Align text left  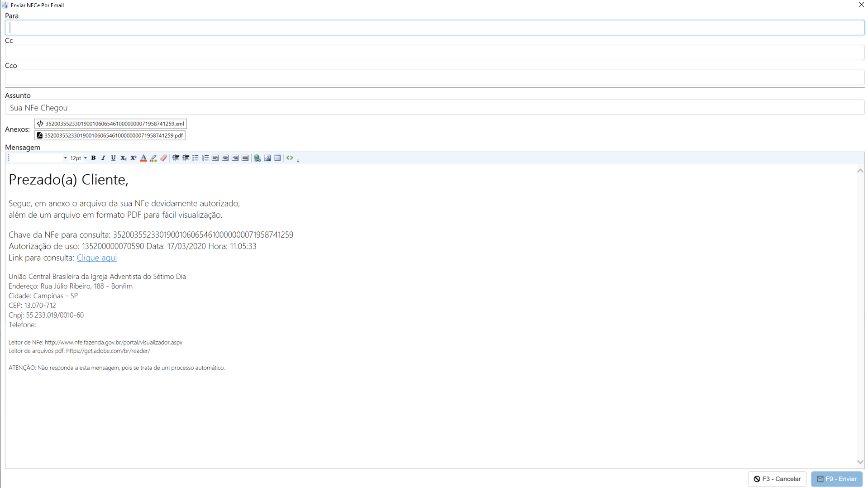(215, 158)
